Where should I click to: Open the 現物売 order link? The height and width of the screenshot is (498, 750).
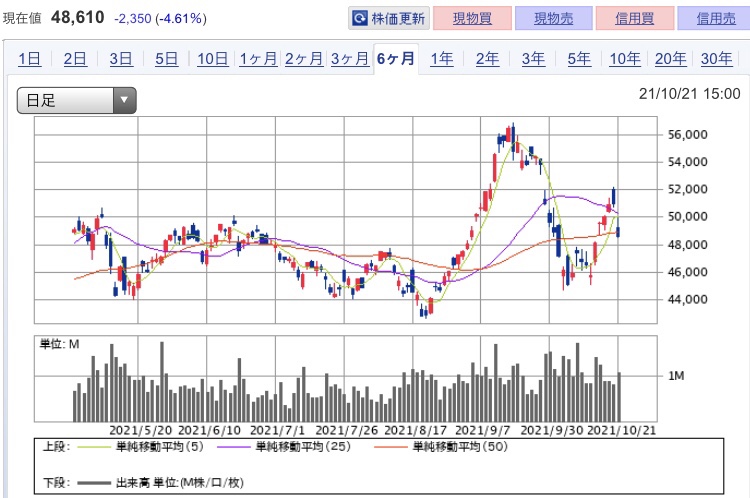click(x=553, y=19)
